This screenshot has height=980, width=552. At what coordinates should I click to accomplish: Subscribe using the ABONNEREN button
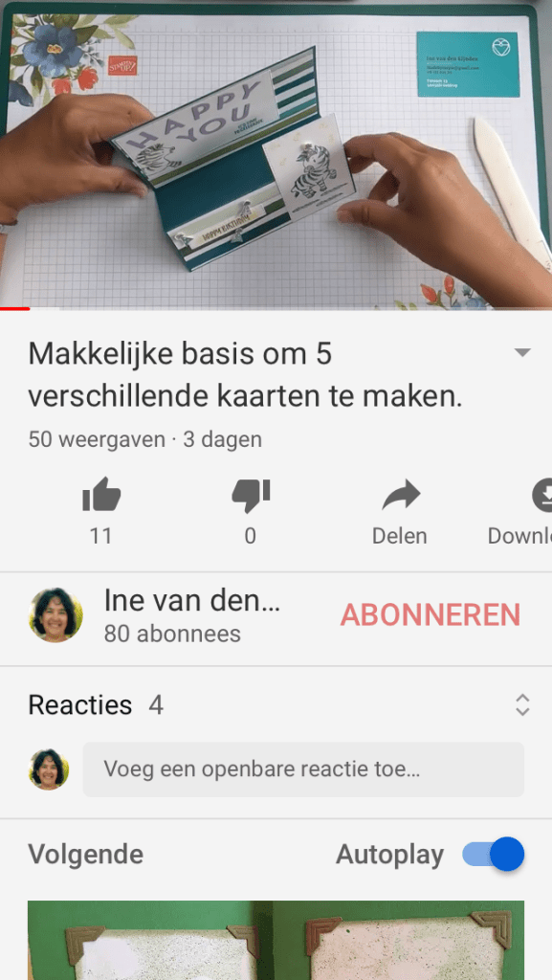tap(431, 615)
